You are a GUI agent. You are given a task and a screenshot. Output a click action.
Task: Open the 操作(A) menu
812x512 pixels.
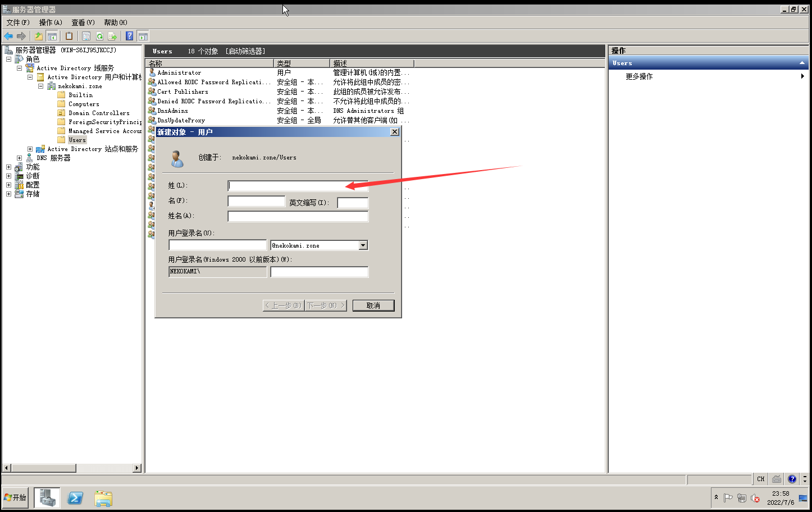tap(51, 22)
